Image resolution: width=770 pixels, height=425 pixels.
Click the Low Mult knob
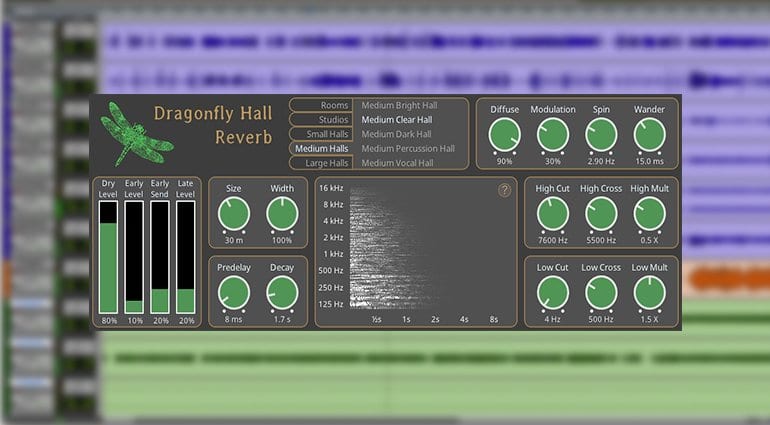[x=649, y=293]
